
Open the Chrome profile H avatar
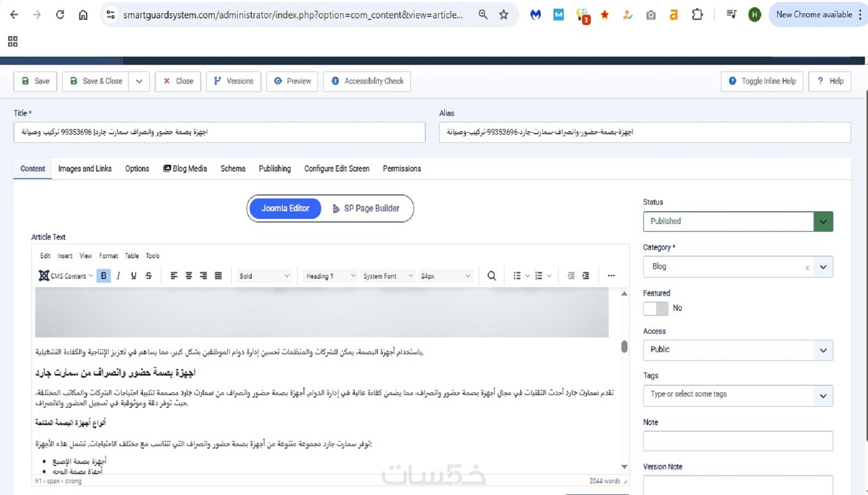coord(755,15)
